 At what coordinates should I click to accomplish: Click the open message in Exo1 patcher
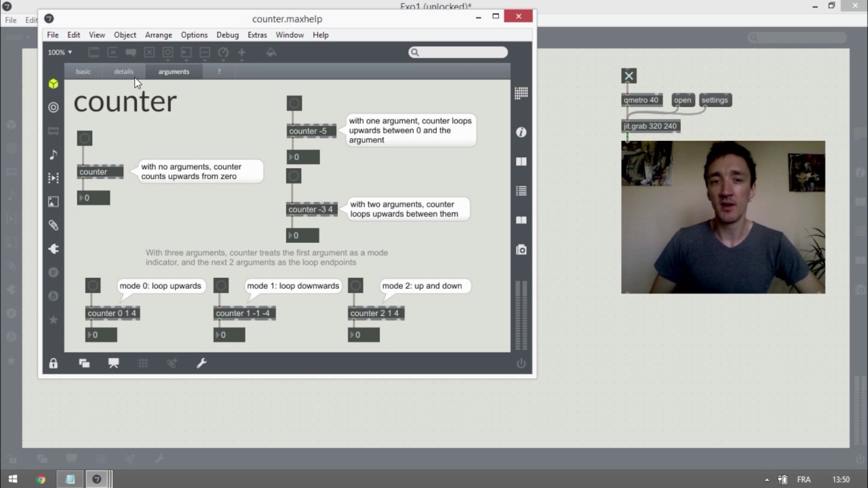[x=682, y=100]
